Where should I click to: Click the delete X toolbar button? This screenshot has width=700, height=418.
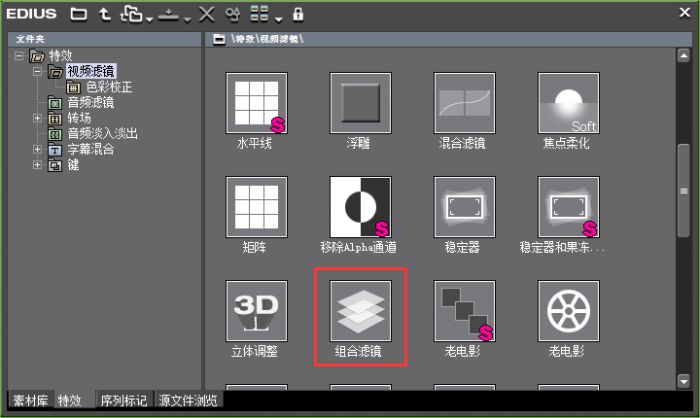pos(207,14)
